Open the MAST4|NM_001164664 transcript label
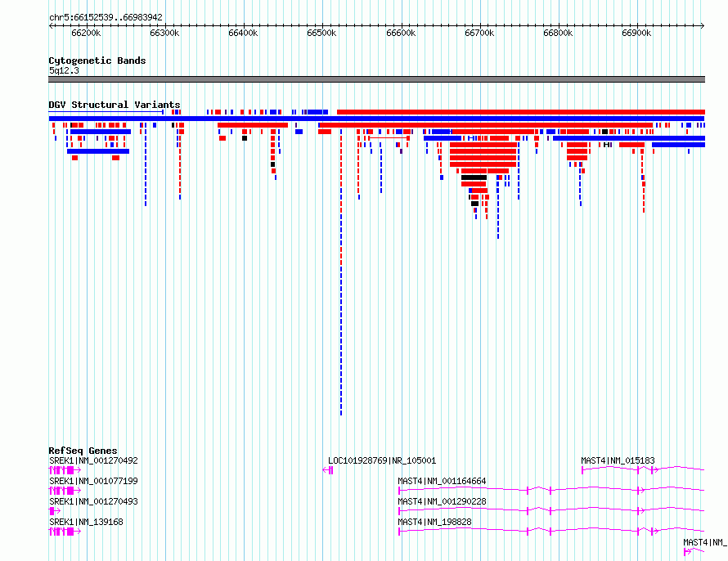Image resolution: width=728 pixels, height=561 pixels. (x=442, y=481)
